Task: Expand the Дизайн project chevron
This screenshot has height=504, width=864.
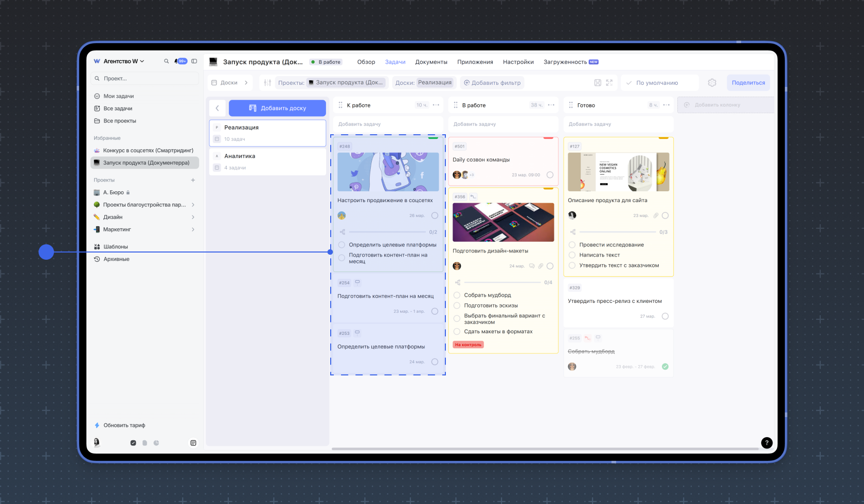Action: click(x=193, y=217)
